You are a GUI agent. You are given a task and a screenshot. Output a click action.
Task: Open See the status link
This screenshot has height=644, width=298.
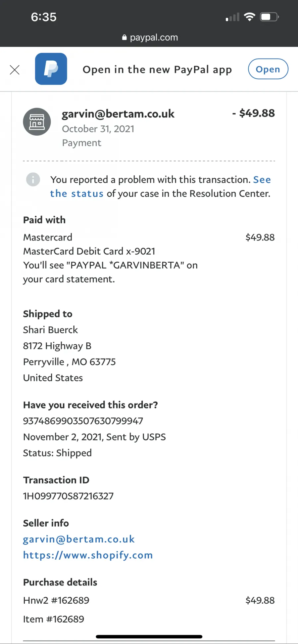(160, 187)
